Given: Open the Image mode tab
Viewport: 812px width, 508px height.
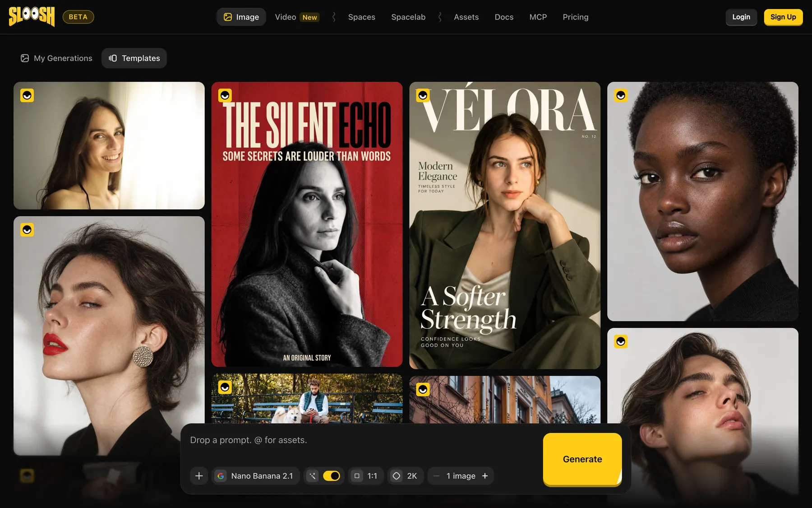Looking at the screenshot, I should pos(241,17).
